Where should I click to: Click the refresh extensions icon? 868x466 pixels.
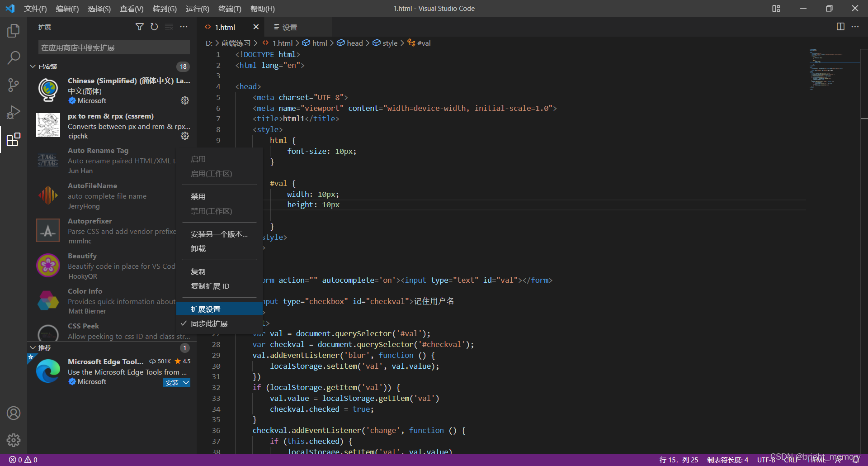point(154,27)
